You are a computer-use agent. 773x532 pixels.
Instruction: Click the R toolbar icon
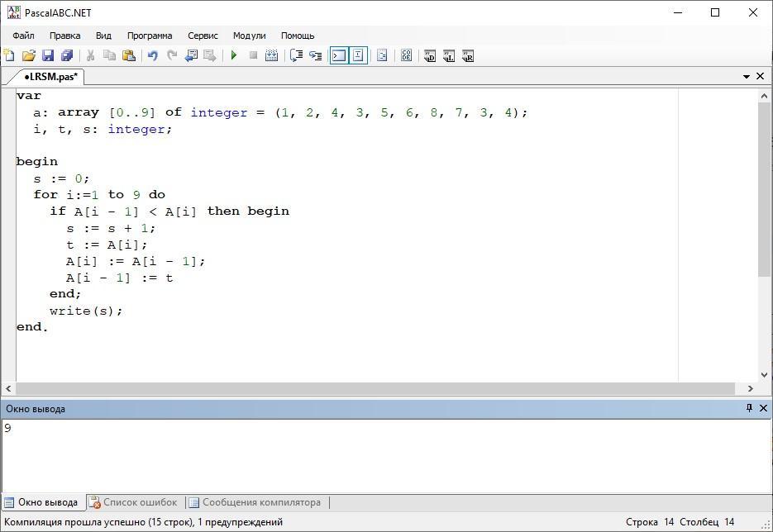[x=468, y=55]
